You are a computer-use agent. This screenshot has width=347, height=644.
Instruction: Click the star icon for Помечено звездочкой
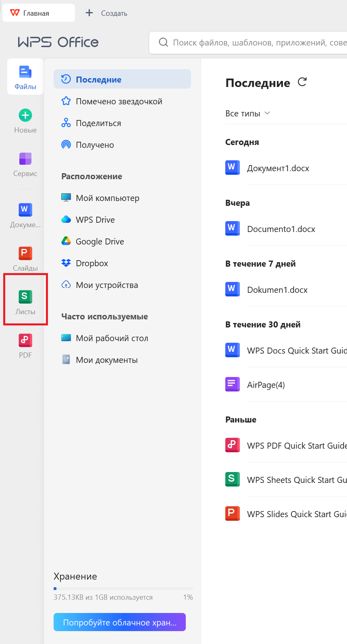66,101
